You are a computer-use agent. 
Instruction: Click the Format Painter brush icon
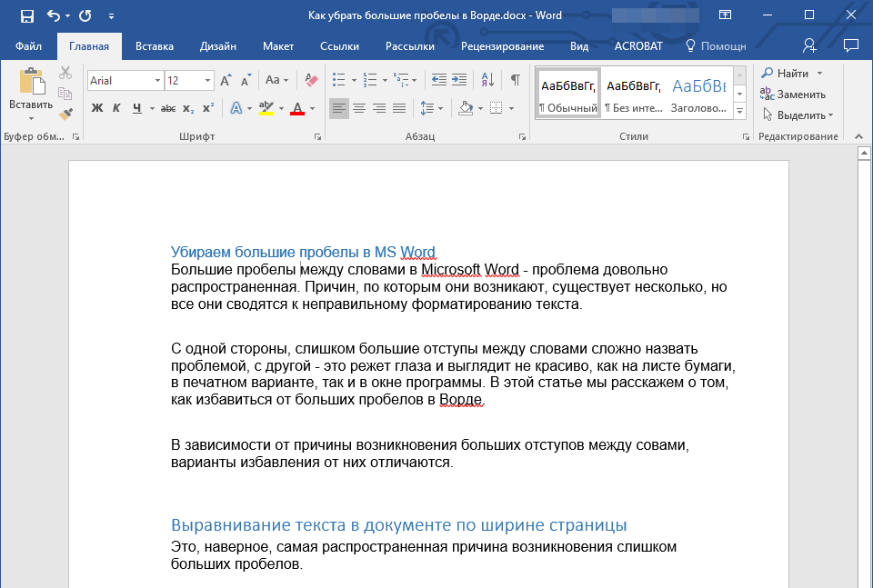coord(65,114)
